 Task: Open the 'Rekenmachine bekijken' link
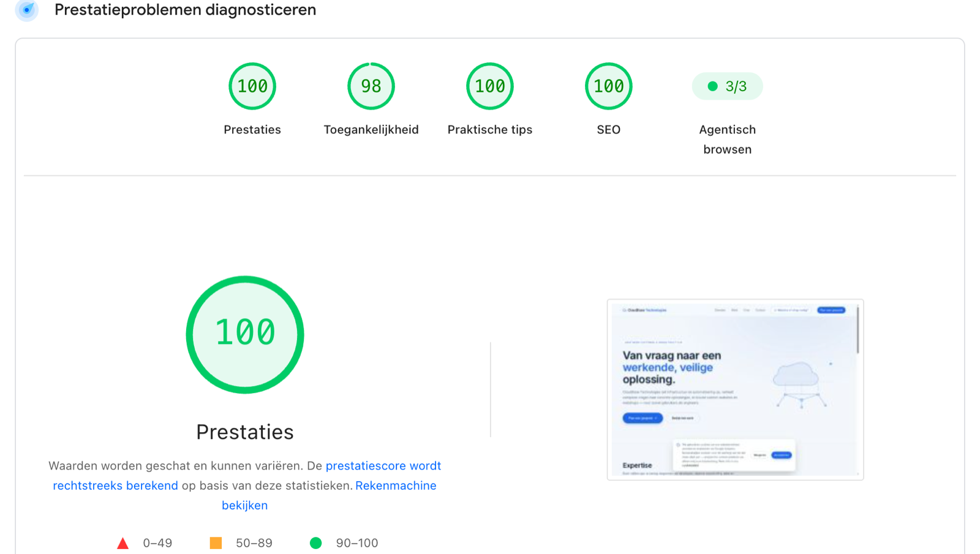point(396,485)
